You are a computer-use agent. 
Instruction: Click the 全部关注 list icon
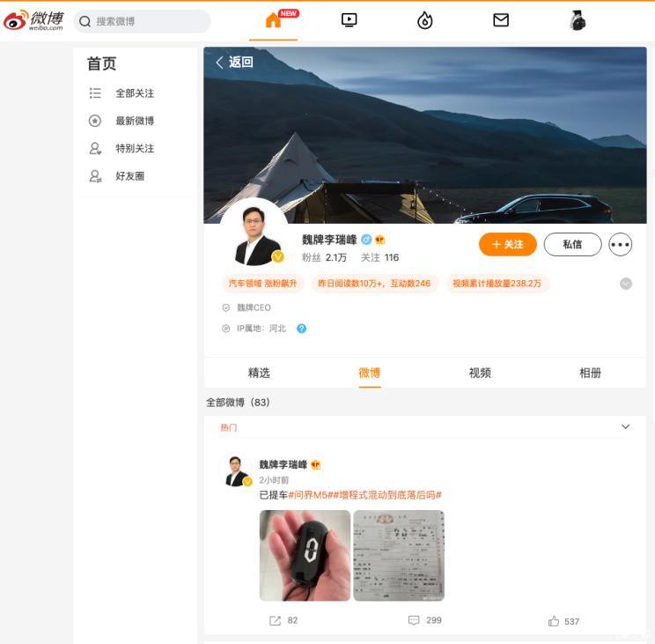[95, 93]
